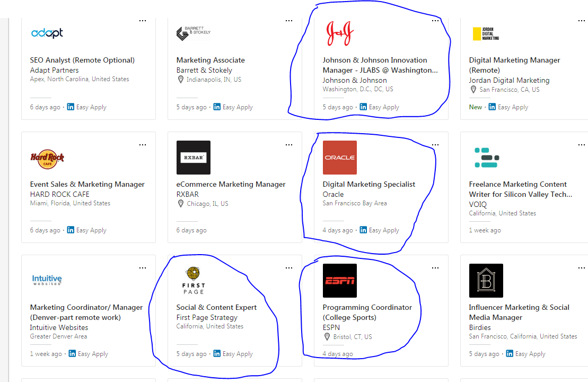Click the Birdies logo icon
588x382 pixels.
(x=486, y=280)
